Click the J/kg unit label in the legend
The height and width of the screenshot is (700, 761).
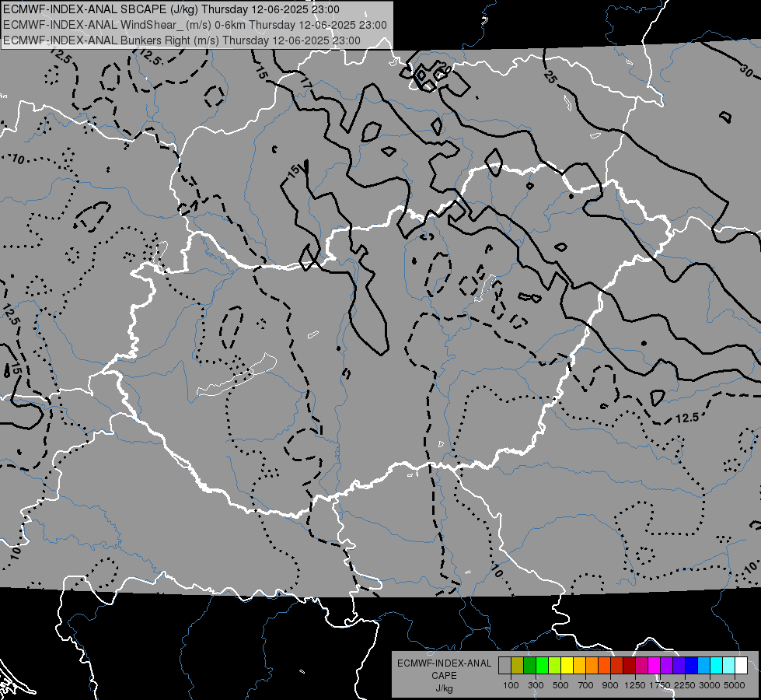[444, 688]
